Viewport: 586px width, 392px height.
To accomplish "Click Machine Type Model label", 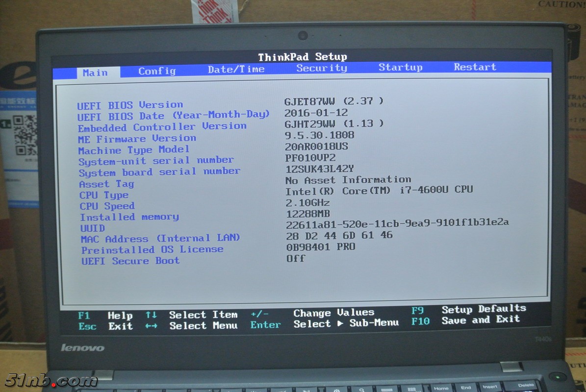I will (x=134, y=150).
